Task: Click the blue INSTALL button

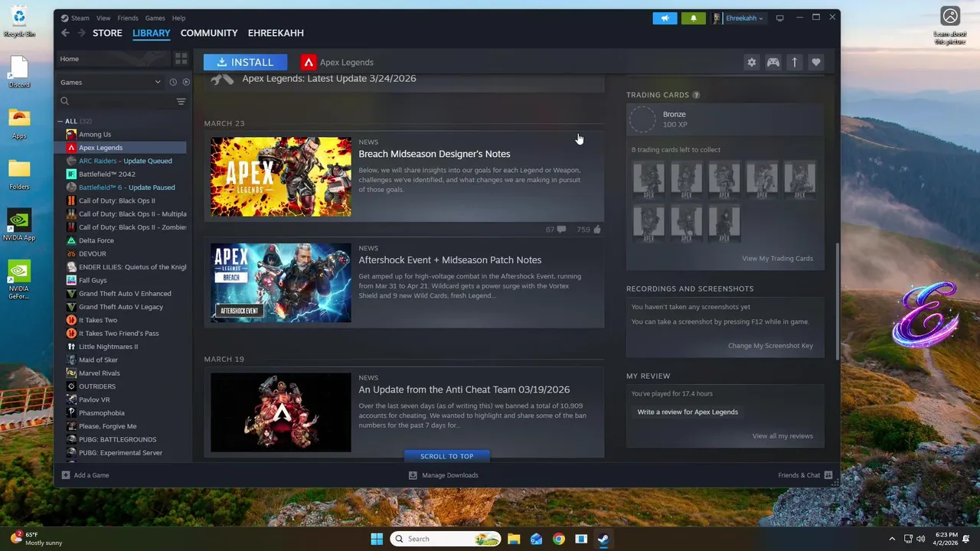Action: click(245, 62)
